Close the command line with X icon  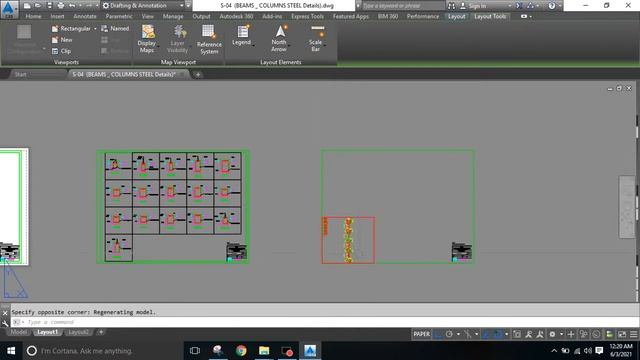pos(5,313)
